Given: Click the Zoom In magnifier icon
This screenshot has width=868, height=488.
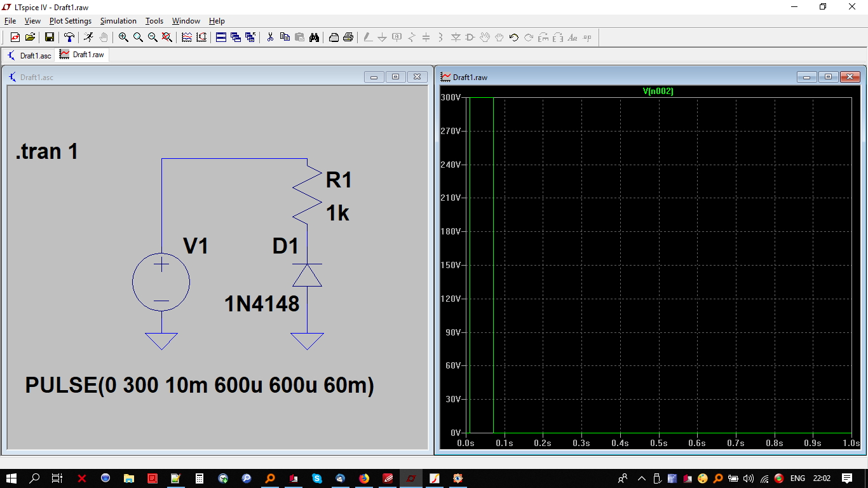Looking at the screenshot, I should coord(123,37).
